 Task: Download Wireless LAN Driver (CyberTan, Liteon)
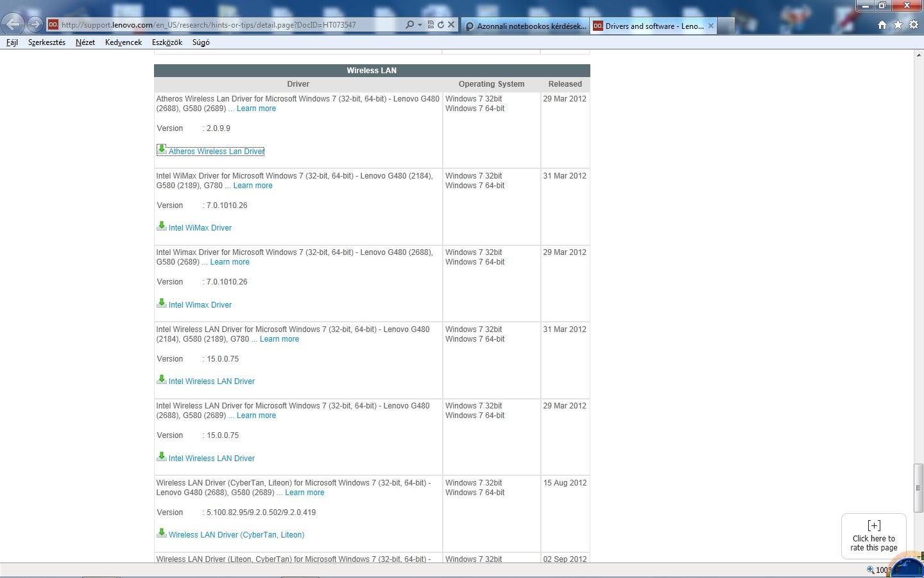236,535
